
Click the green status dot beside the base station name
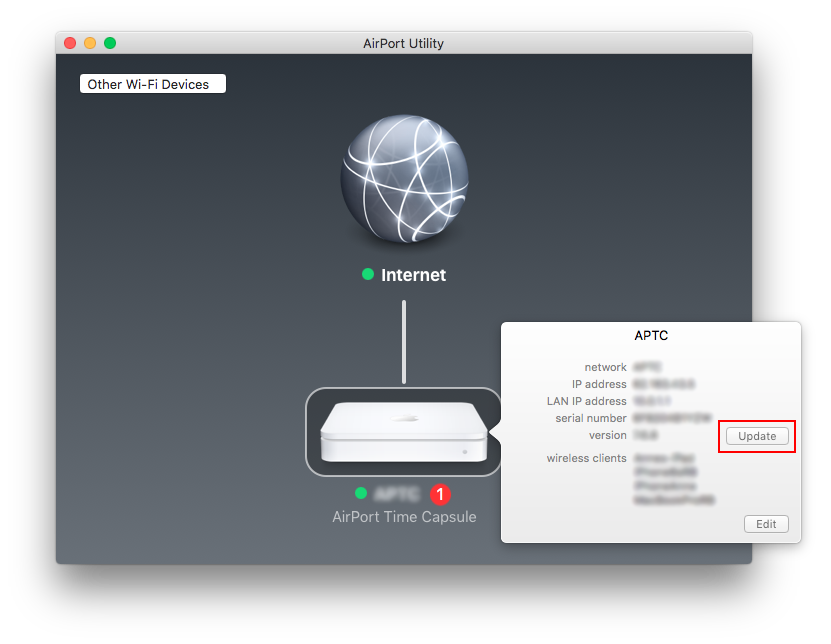(x=361, y=493)
